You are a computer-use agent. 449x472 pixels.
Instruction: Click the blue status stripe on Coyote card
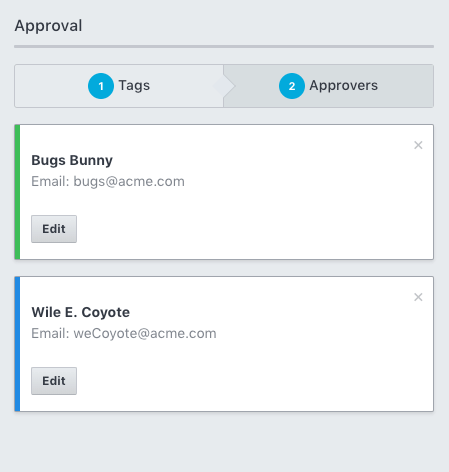point(17,344)
